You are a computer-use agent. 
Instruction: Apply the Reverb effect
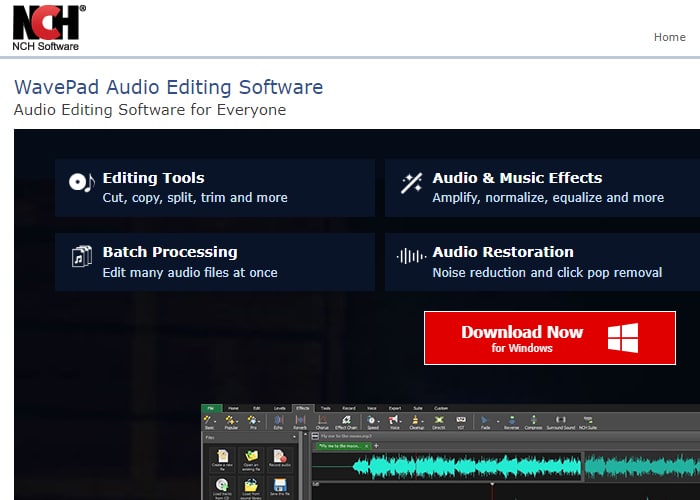pyautogui.click(x=300, y=422)
